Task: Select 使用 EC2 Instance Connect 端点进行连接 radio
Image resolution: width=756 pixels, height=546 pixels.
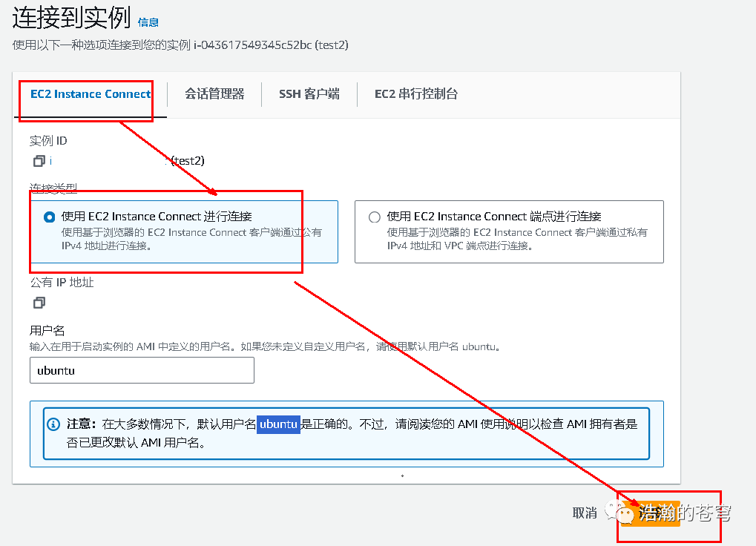Action: (375, 217)
